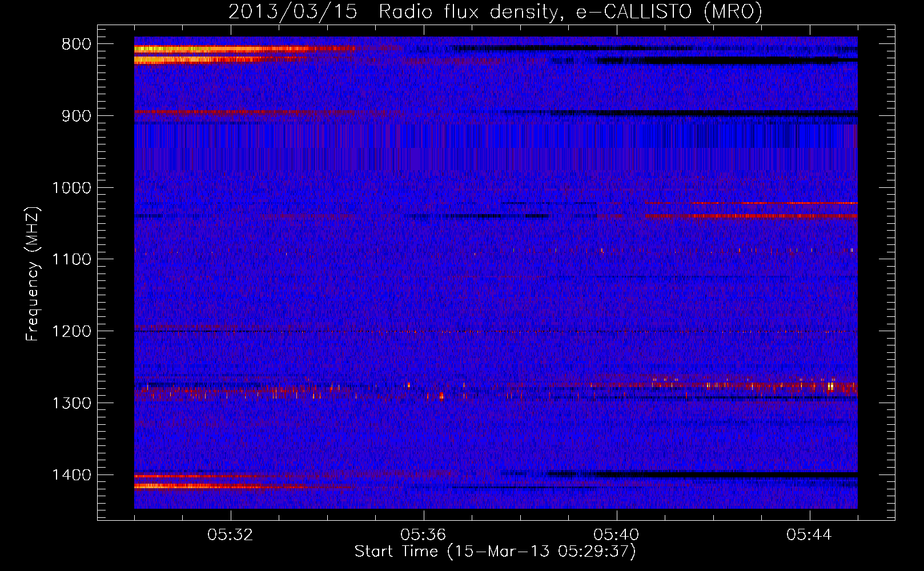Select the 1400 frequency tick label
Viewport: 924px width, 571px height.
point(71,475)
